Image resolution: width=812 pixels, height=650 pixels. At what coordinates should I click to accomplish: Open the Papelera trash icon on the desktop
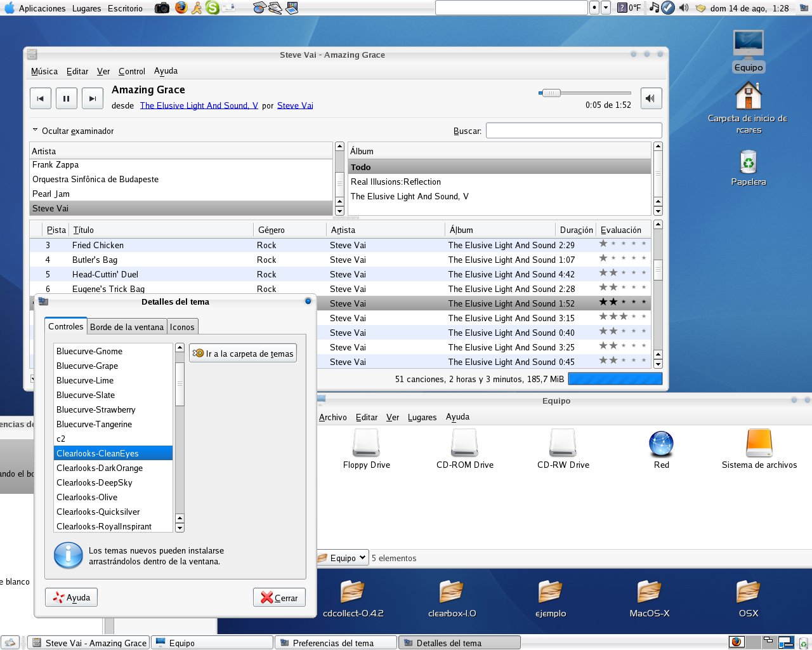coord(749,168)
